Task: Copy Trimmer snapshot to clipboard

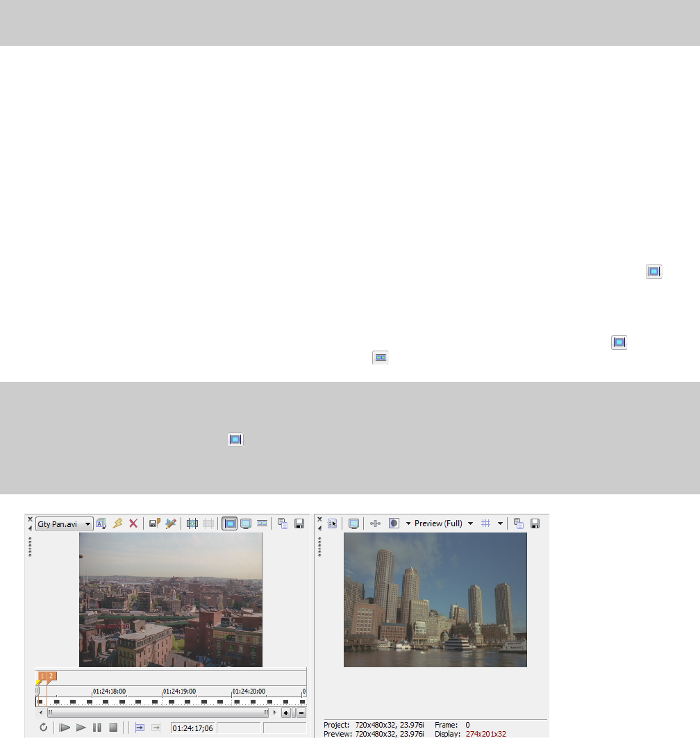Action: (283, 523)
